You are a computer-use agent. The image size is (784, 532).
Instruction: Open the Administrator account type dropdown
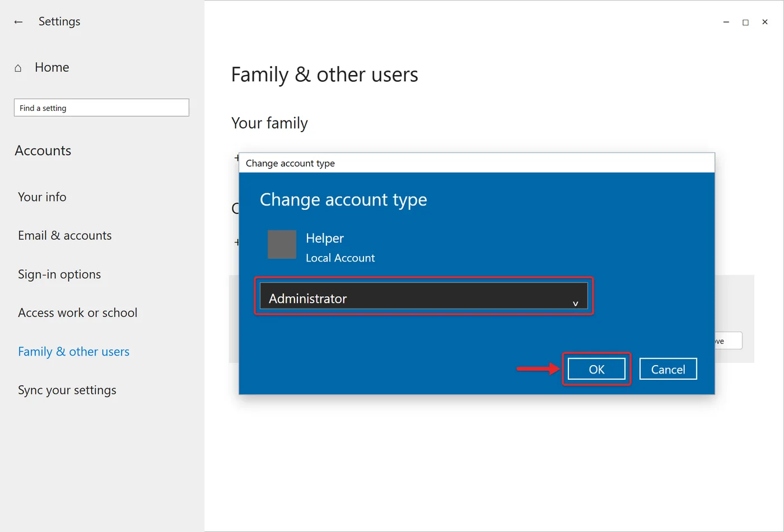pyautogui.click(x=424, y=296)
